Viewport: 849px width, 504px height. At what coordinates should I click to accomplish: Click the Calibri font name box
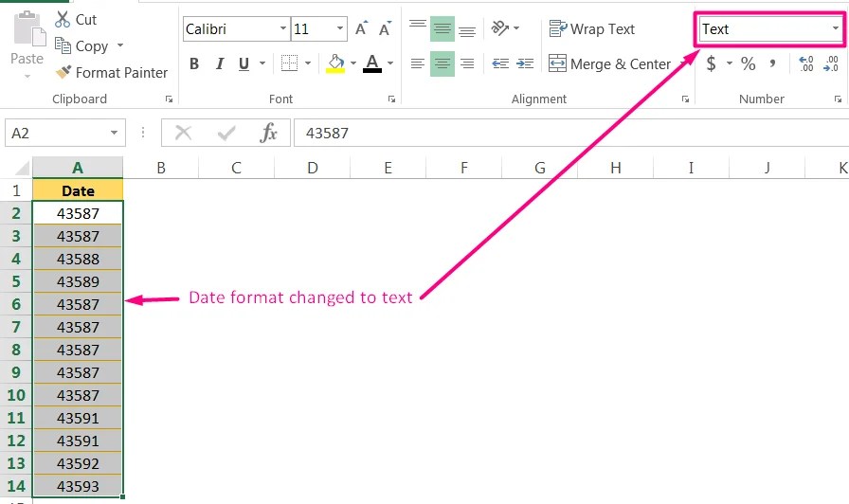tap(230, 29)
